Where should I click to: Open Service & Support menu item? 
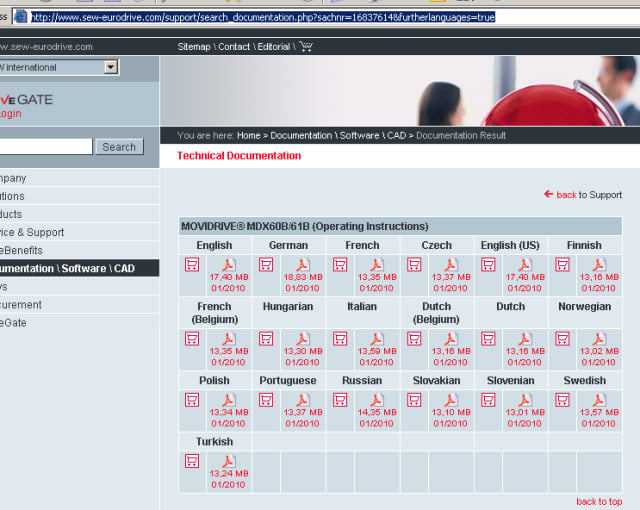pos(80,232)
